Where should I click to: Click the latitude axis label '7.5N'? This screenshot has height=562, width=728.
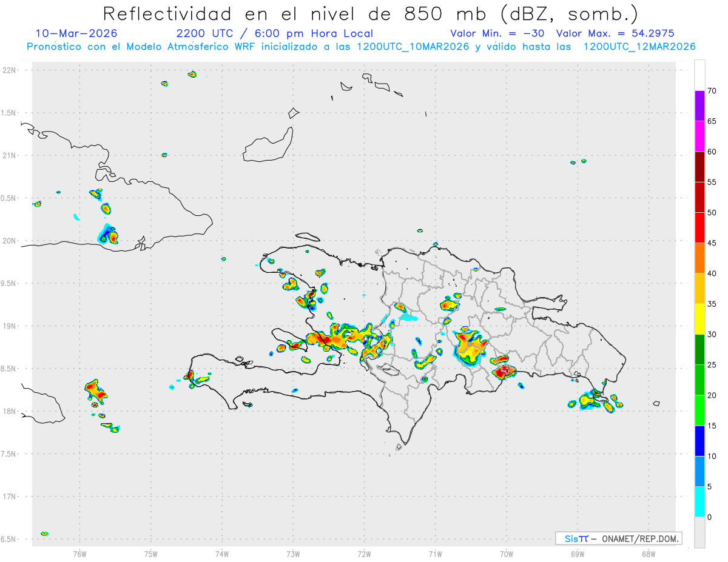click(x=8, y=454)
